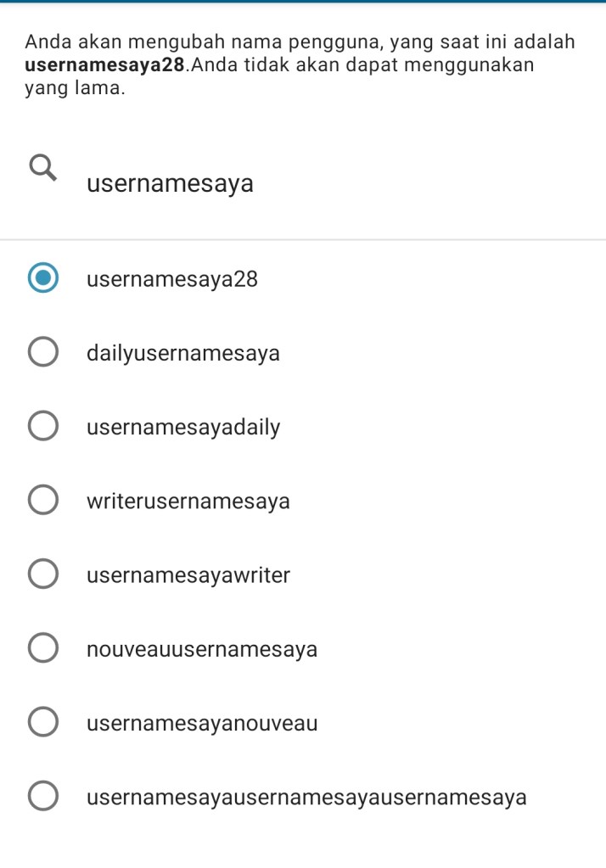This screenshot has width=606, height=868.
Task: Choose the longest triple-username radio button
Action: click(x=43, y=798)
